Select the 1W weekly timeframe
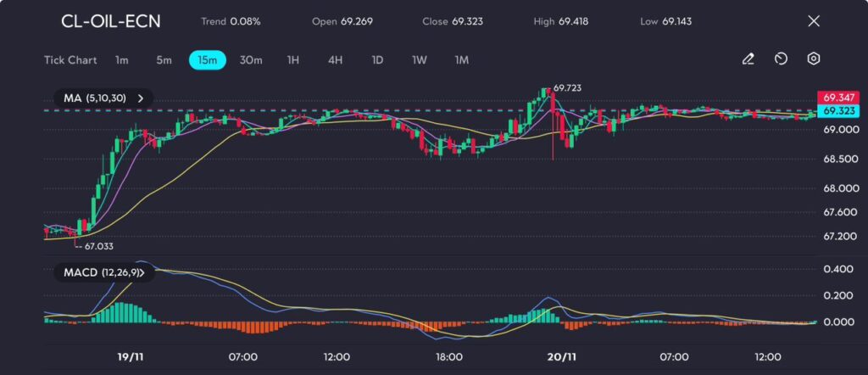Viewport: 868px width, 375px height. (x=420, y=60)
